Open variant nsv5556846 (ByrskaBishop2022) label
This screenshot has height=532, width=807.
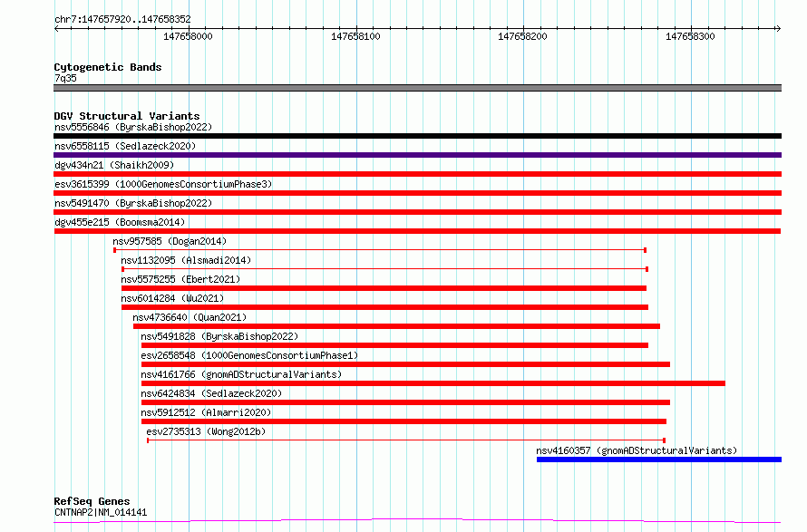click(133, 127)
